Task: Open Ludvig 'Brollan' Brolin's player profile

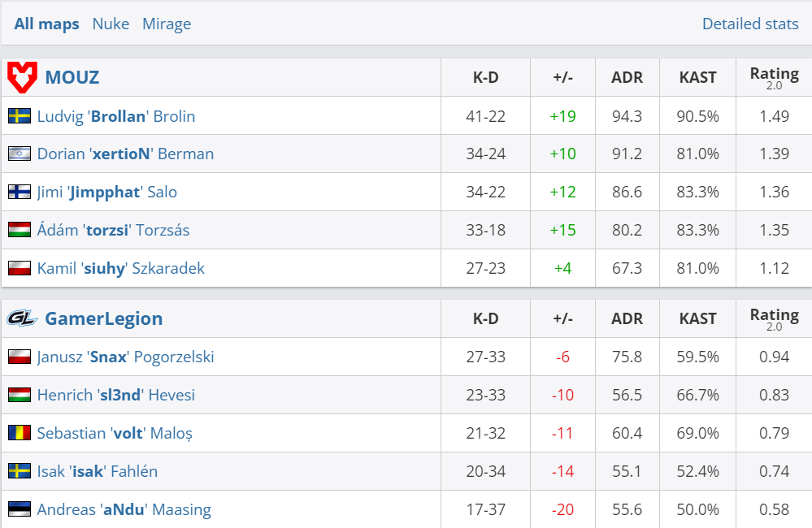Action: click(x=116, y=116)
